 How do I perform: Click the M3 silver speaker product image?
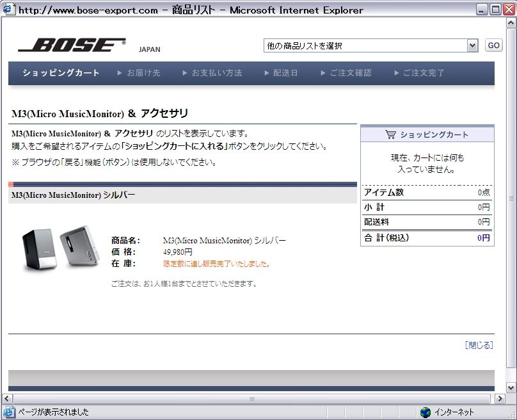(x=61, y=248)
